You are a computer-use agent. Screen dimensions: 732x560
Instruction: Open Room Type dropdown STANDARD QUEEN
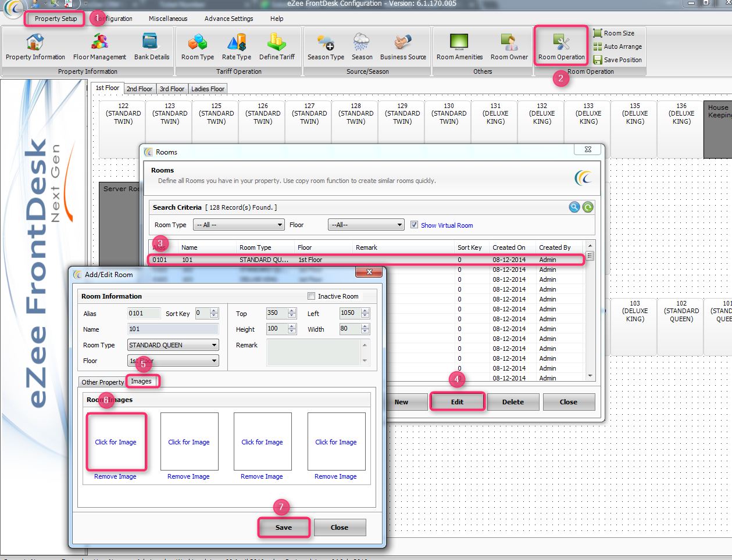(x=173, y=345)
